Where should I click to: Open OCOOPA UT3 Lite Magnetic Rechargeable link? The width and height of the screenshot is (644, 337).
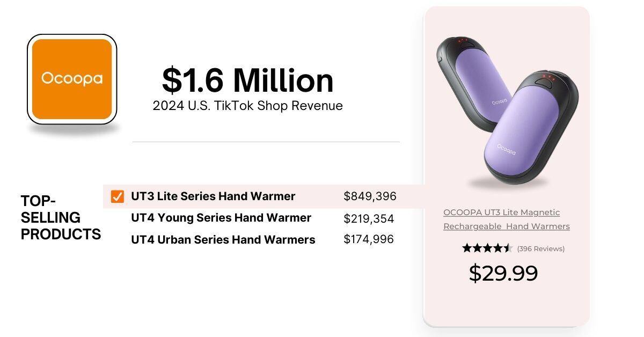506,219
